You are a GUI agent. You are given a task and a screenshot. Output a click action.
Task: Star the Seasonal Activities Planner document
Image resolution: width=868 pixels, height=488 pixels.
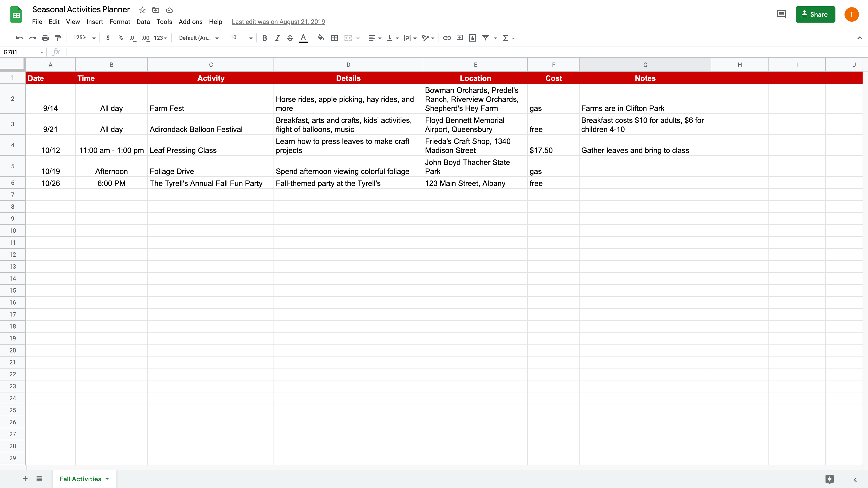(142, 10)
